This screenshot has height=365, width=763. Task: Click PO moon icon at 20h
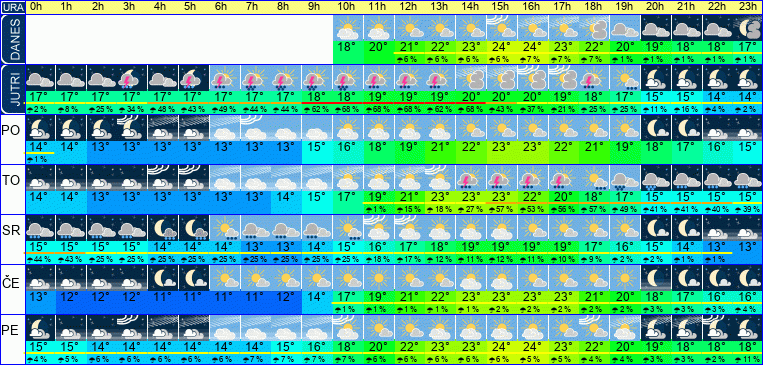(x=656, y=128)
